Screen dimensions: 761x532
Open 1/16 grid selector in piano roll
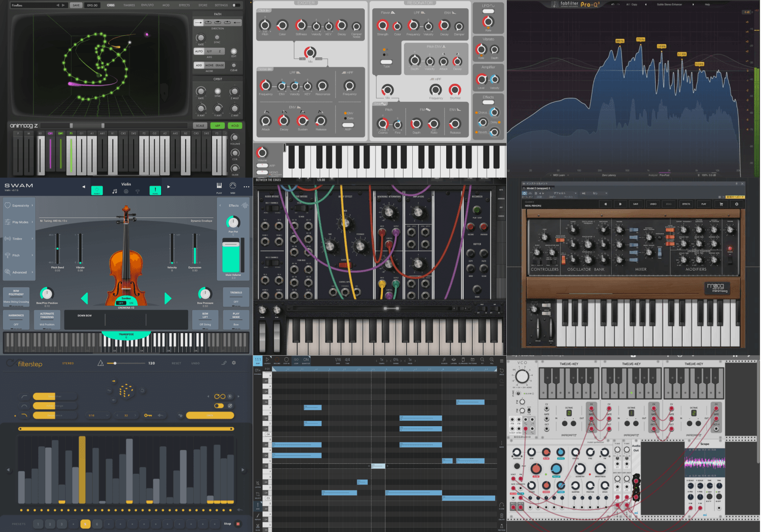click(338, 361)
